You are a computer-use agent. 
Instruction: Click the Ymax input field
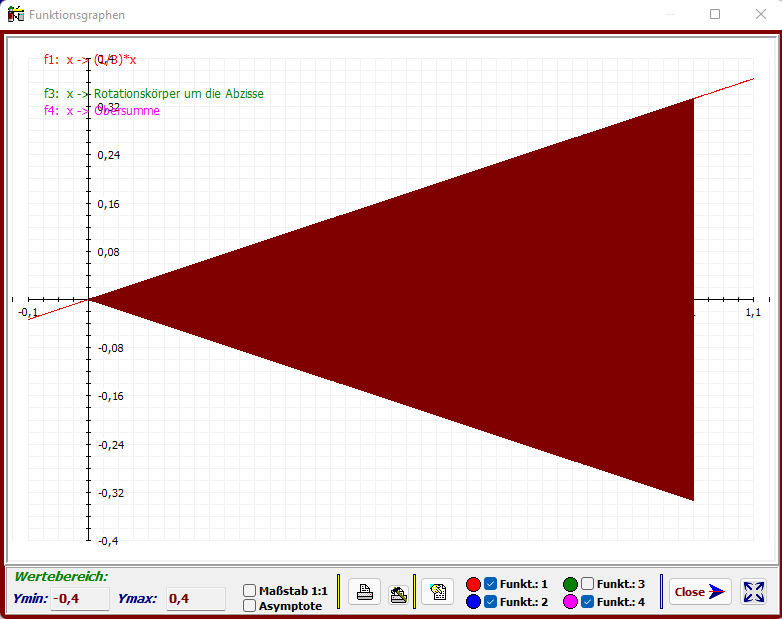(195, 599)
